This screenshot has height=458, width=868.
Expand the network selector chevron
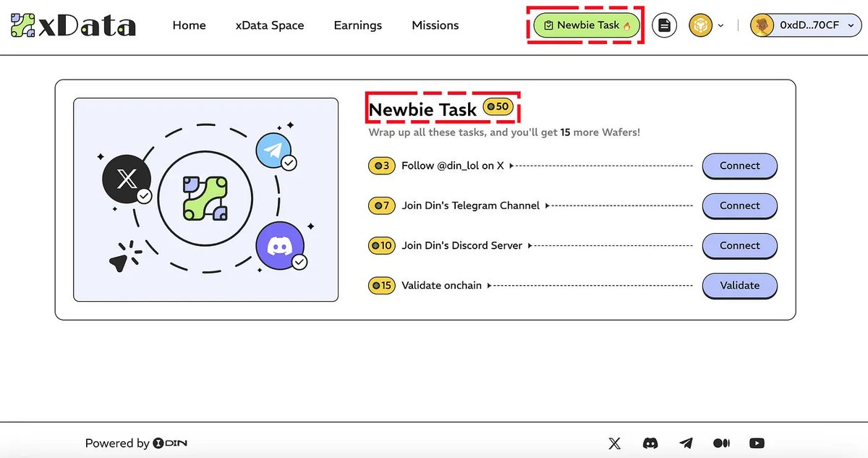(720, 25)
